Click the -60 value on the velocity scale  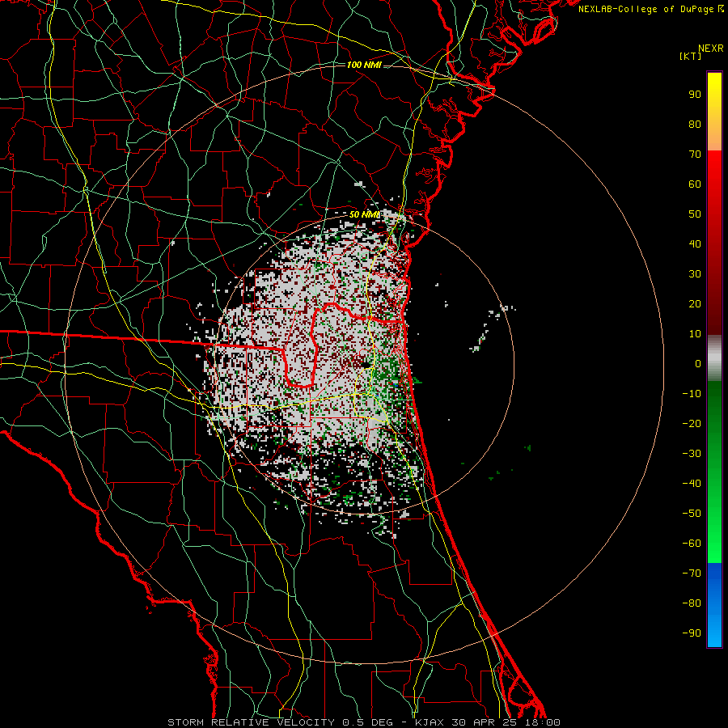(x=692, y=544)
